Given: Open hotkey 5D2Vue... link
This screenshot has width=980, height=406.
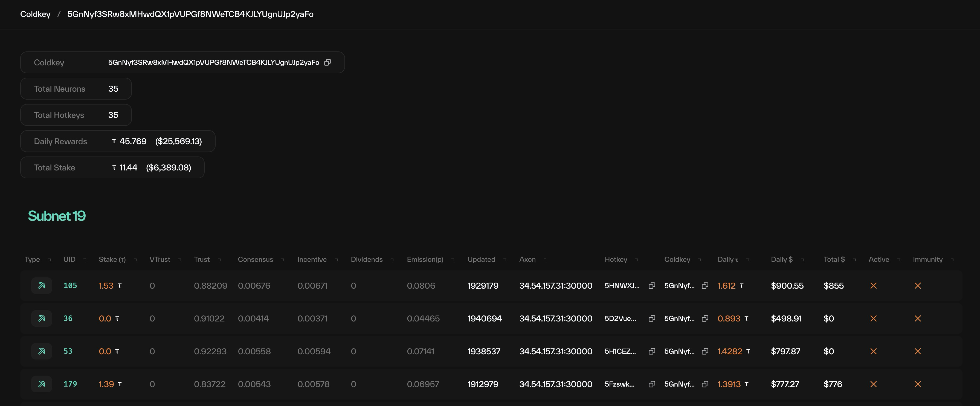Looking at the screenshot, I should (x=621, y=318).
